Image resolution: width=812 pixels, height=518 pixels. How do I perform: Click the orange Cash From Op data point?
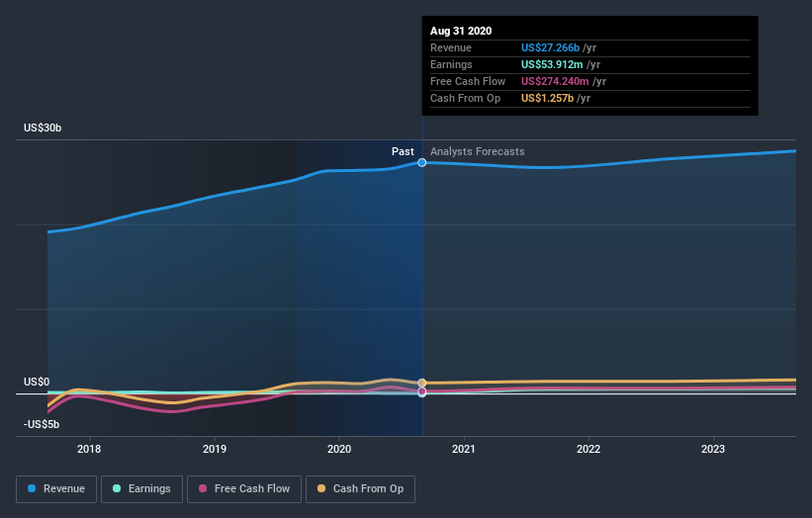(422, 383)
